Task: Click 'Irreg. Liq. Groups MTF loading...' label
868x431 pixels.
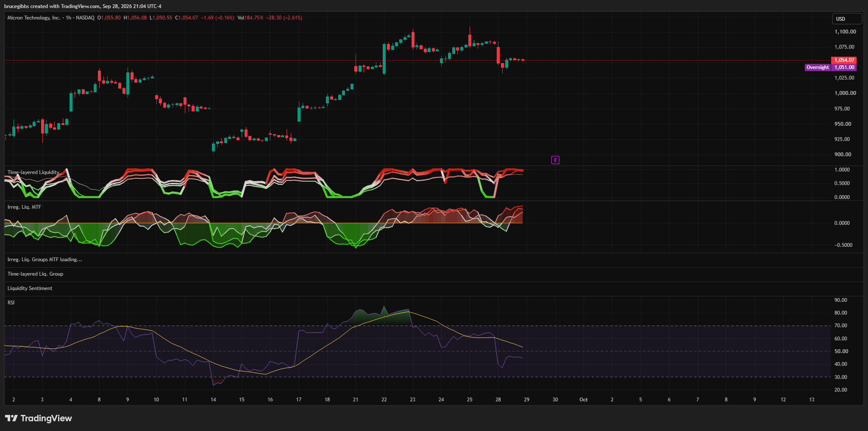Action: point(45,260)
